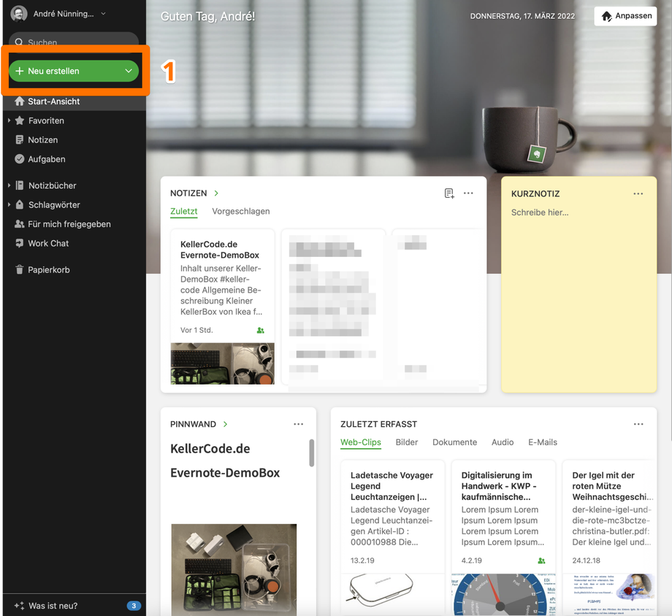Screen dimensions: 672x616
Task: Open Was ist neu? sparkle icon
Action: (19, 606)
